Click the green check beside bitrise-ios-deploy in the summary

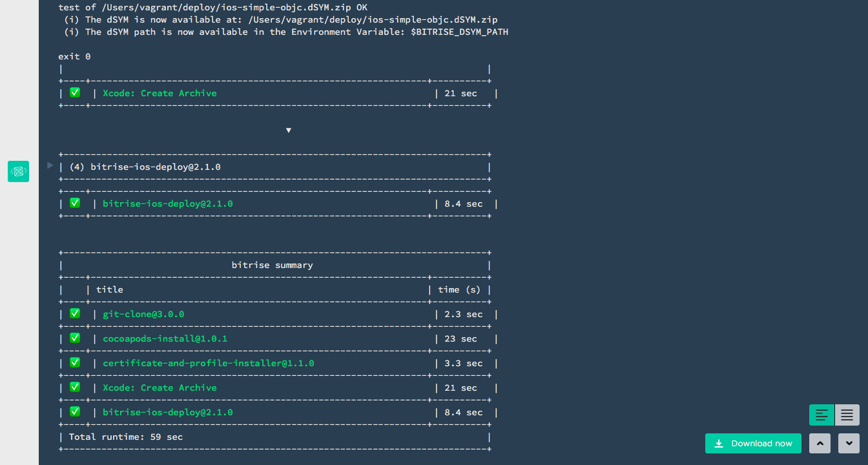tap(75, 411)
